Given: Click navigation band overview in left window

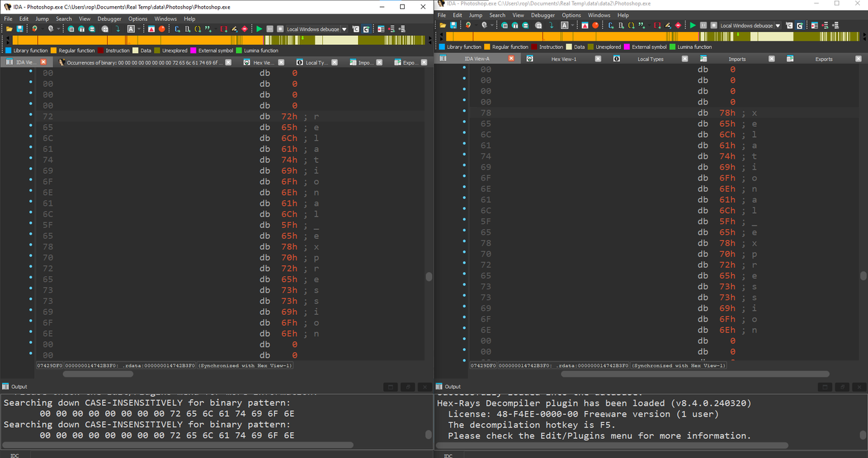Looking at the screenshot, I should click(x=218, y=40).
